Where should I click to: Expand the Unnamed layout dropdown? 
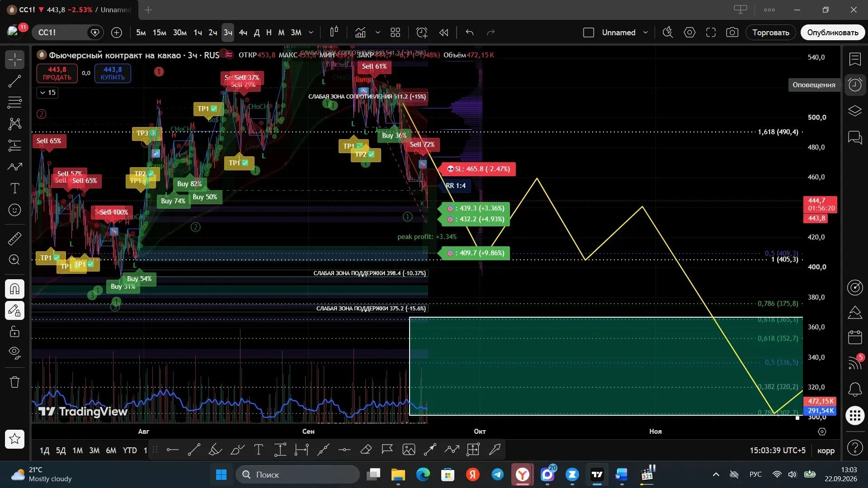[x=646, y=33]
